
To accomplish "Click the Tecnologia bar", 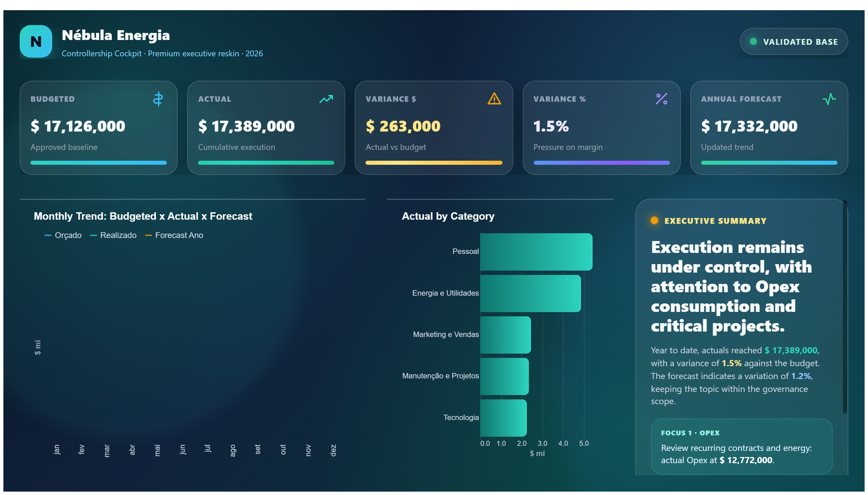I will coord(503,418).
